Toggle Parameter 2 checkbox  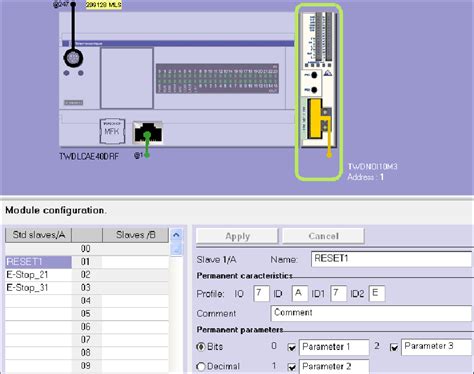pyautogui.click(x=292, y=367)
